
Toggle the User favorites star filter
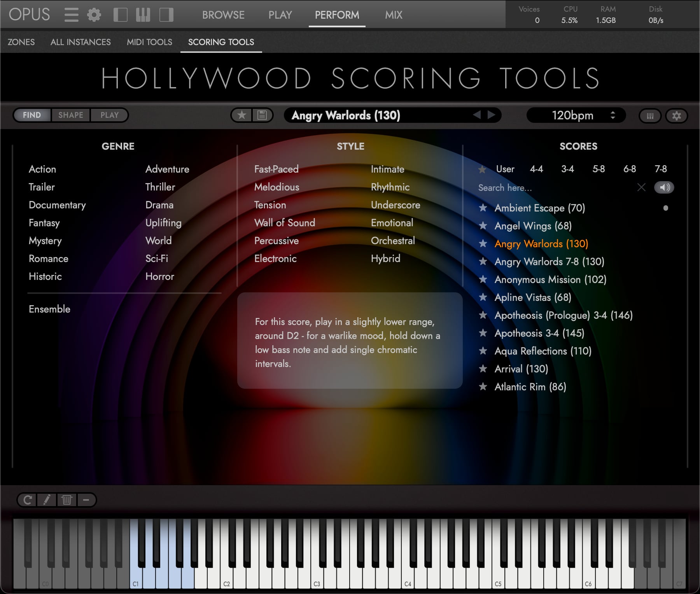click(x=482, y=169)
